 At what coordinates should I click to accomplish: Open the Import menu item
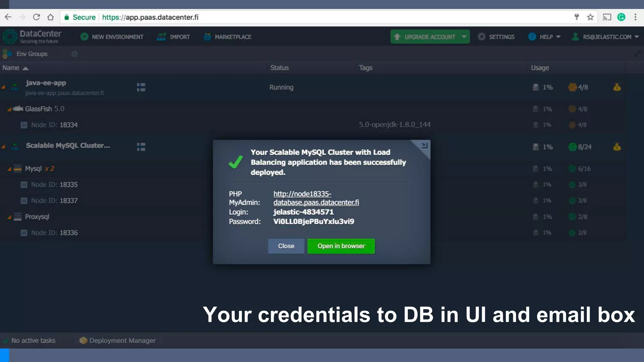coord(173,37)
